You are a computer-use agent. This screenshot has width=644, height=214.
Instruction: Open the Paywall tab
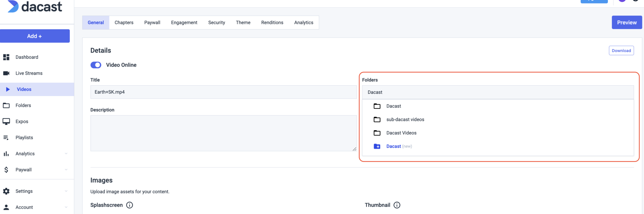[152, 22]
